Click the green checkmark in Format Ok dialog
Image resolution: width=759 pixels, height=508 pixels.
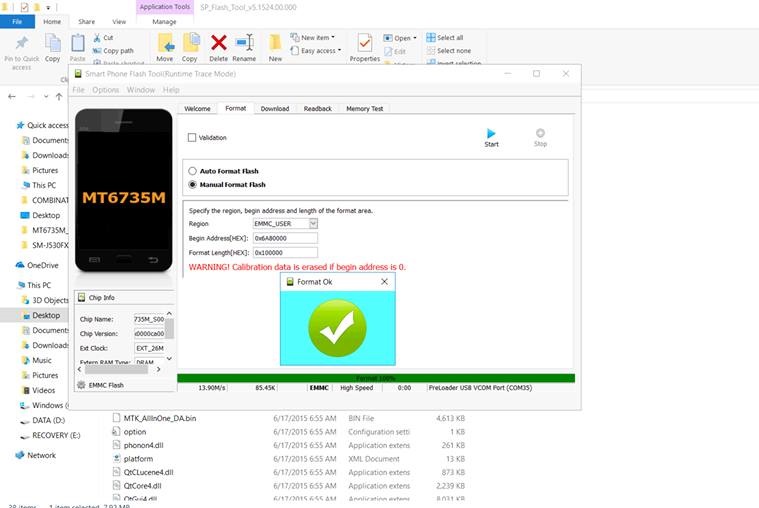pyautogui.click(x=337, y=328)
